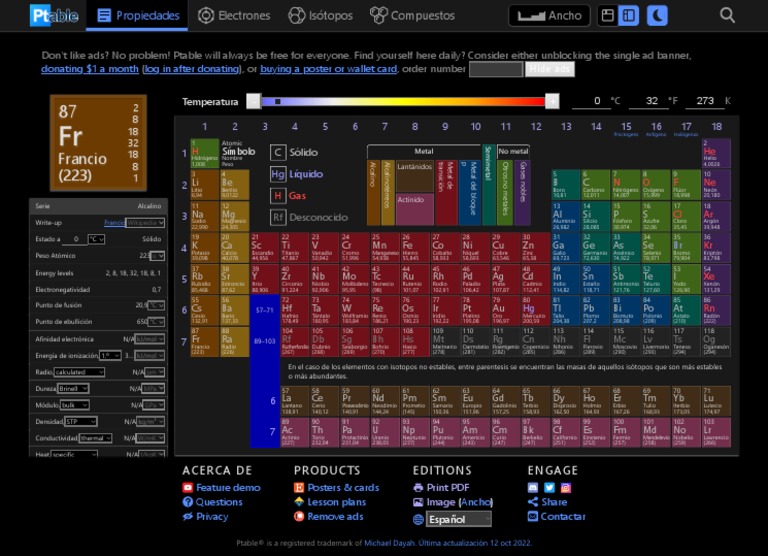The height and width of the screenshot is (556, 768).
Task: Click the Temperatura gradient slider
Action: [x=400, y=101]
